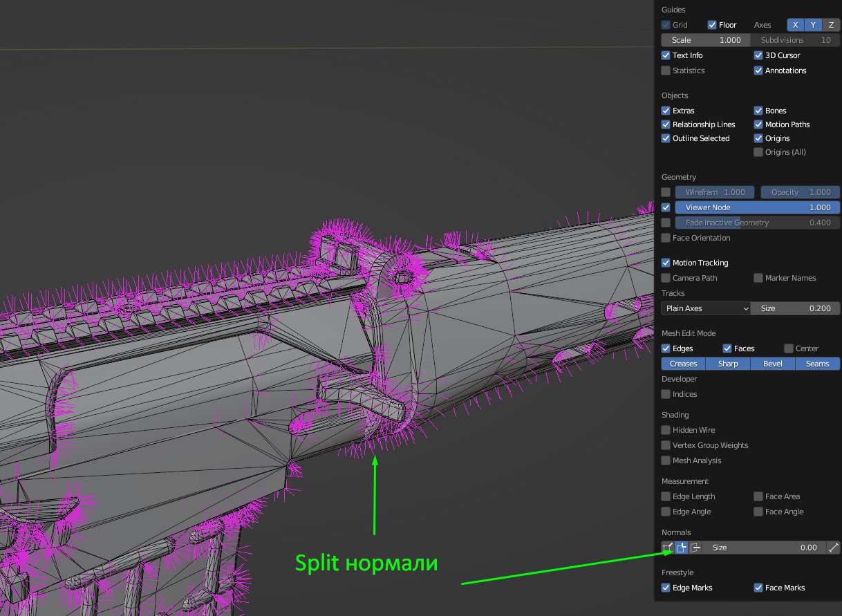The image size is (842, 616).
Task: Toggle X axis display button
Action: pos(796,25)
